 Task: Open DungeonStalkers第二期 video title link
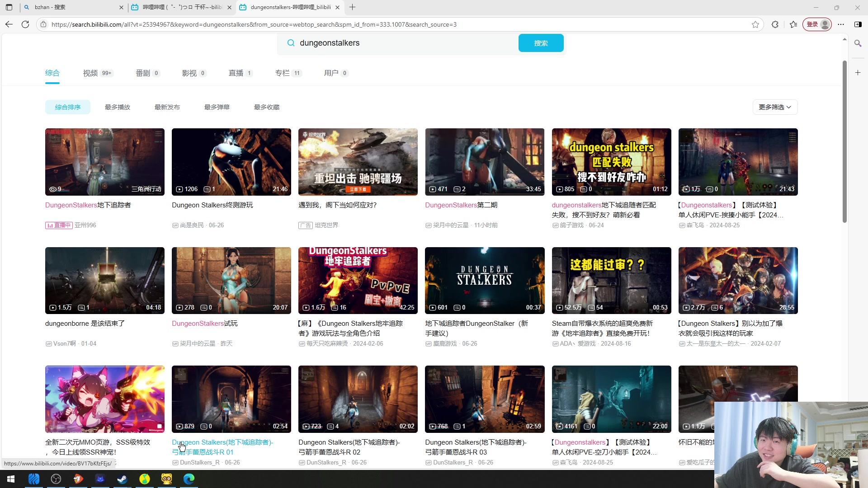[x=461, y=205]
